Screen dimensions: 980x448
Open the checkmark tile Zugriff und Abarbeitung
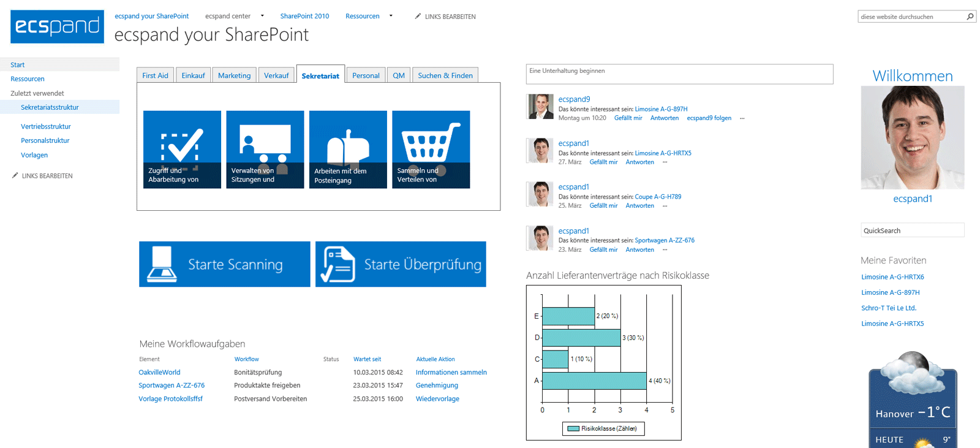(x=182, y=149)
